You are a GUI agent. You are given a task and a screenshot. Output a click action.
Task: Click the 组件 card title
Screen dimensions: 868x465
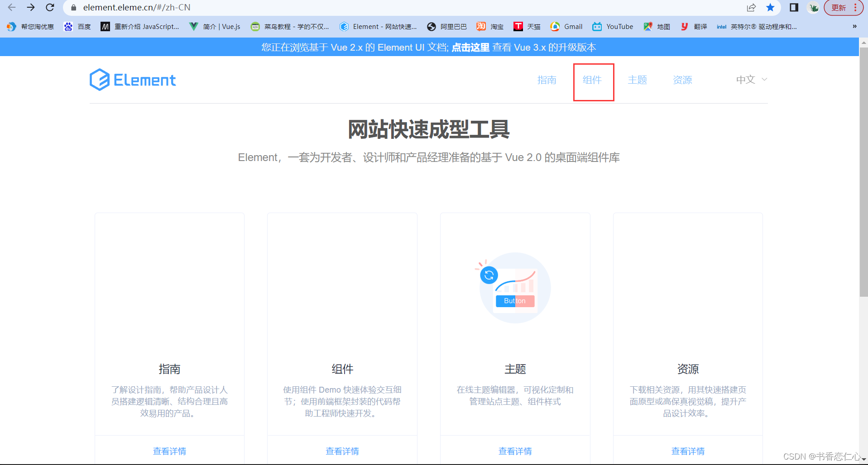(x=342, y=369)
